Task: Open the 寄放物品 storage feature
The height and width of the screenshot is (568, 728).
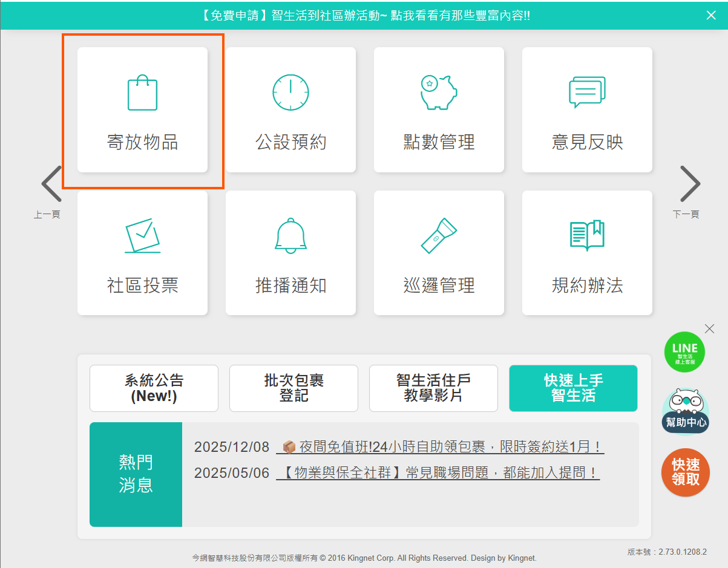Action: click(x=142, y=110)
